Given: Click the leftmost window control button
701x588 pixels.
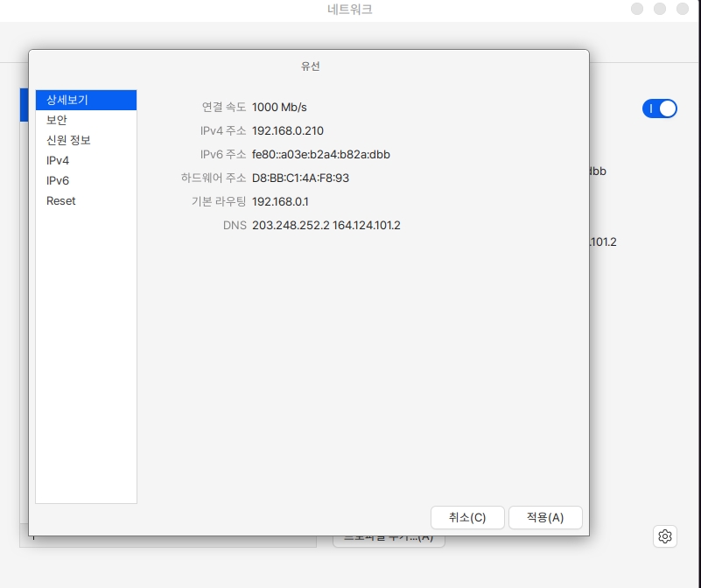Looking at the screenshot, I should tap(636, 9).
